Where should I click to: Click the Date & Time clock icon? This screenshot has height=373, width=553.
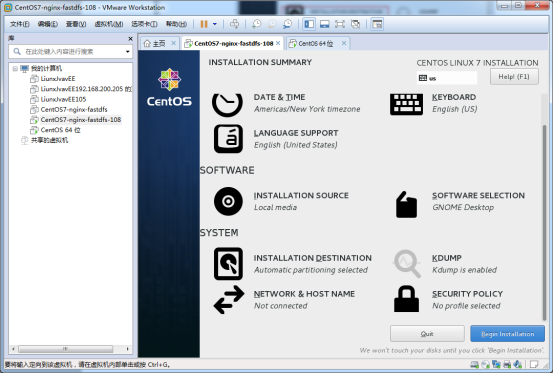point(227,104)
